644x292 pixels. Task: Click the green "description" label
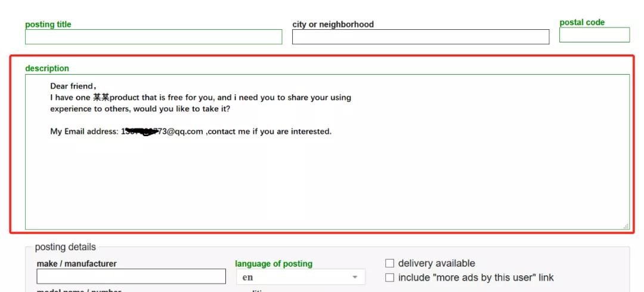click(47, 69)
